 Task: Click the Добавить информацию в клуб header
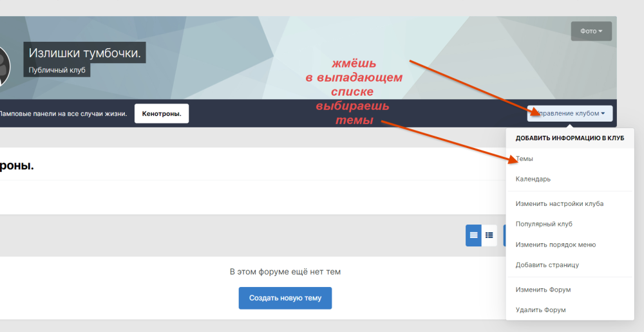tap(569, 138)
